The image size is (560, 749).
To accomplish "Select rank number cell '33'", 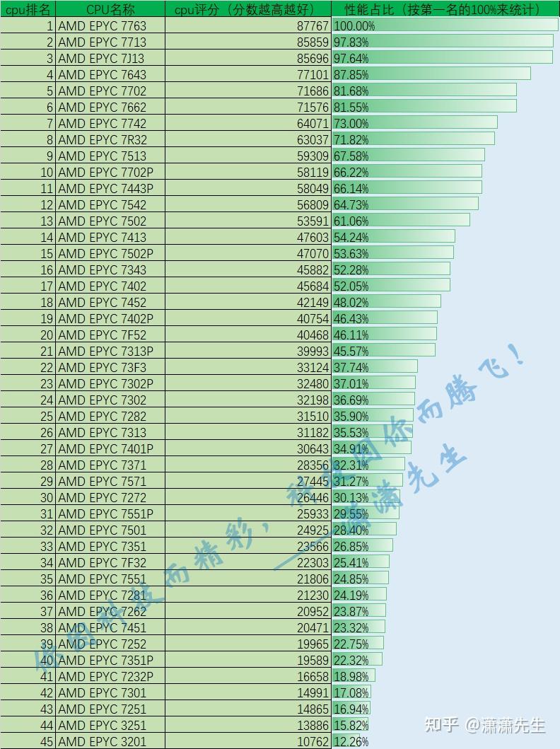I will 28,545.
